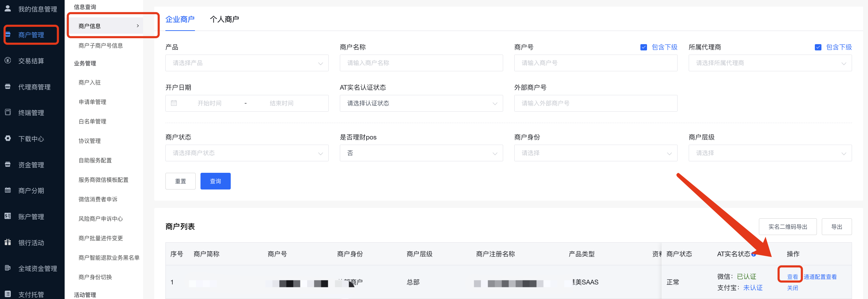
Task: Open 商户批量进件变更 menu item
Action: [x=101, y=238]
